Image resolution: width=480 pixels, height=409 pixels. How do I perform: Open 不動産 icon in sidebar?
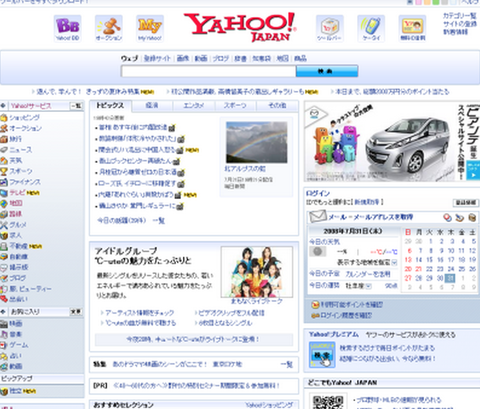click(x=4, y=246)
